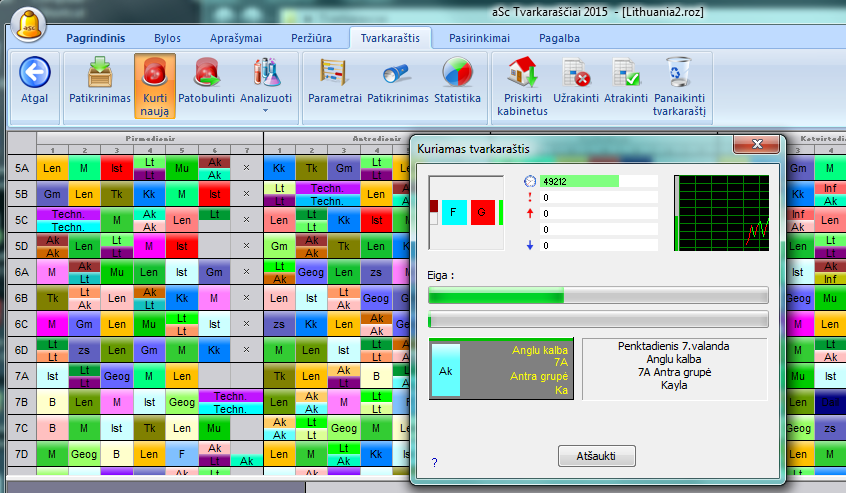Open Statistika pie chart icon
846x493 pixels.
point(458,72)
